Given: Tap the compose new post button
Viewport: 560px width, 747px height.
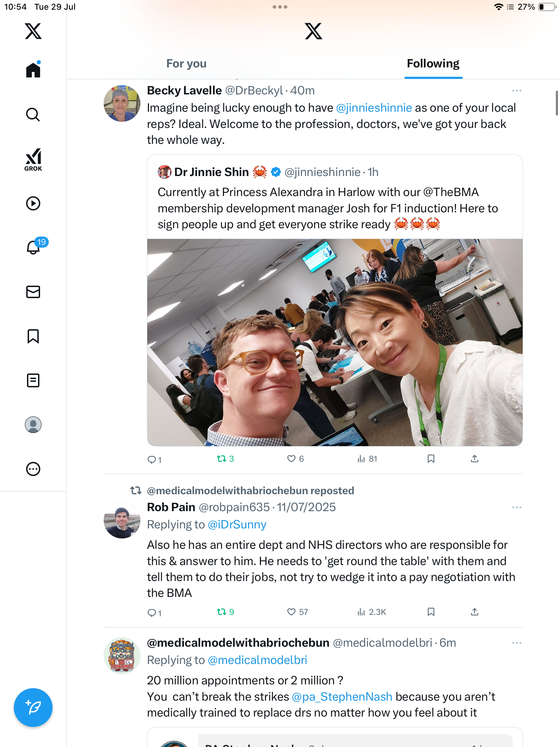Looking at the screenshot, I should 33,708.
